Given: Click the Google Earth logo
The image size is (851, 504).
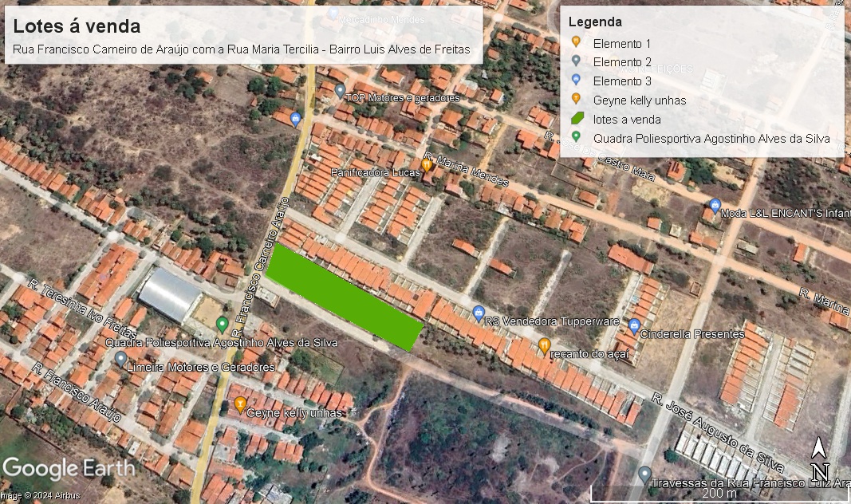Looking at the screenshot, I should pos(69,468).
